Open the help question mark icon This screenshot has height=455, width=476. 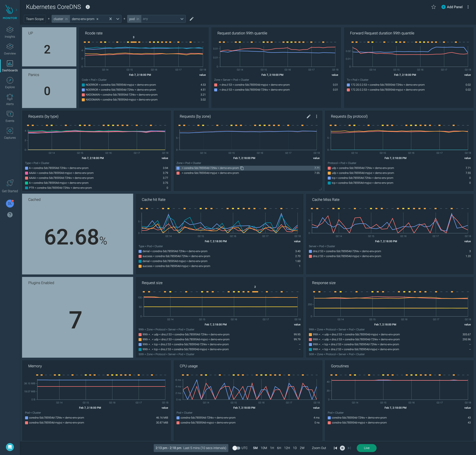10,215
